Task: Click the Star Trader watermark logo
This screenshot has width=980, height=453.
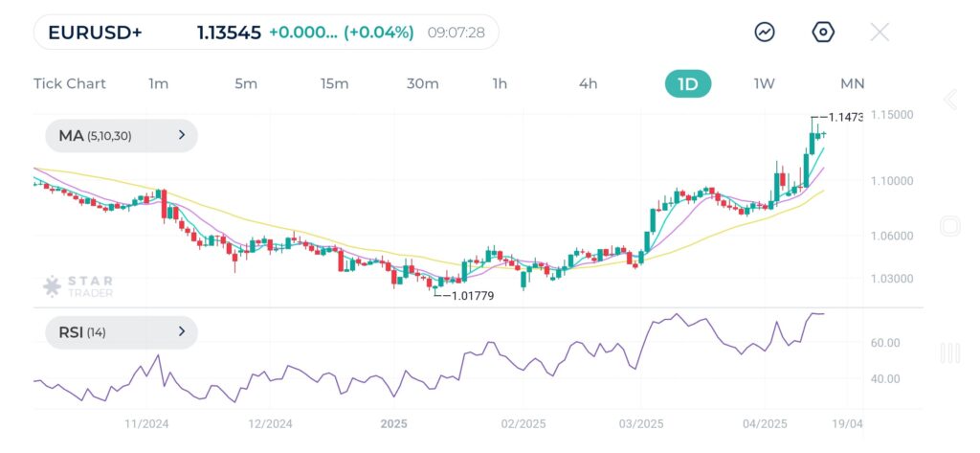Action: point(78,285)
